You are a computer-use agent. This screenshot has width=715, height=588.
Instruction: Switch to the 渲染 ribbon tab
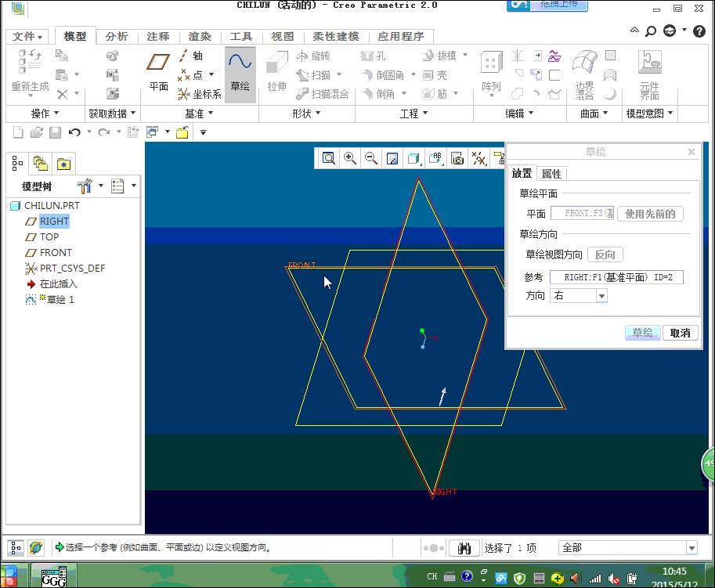click(x=199, y=37)
